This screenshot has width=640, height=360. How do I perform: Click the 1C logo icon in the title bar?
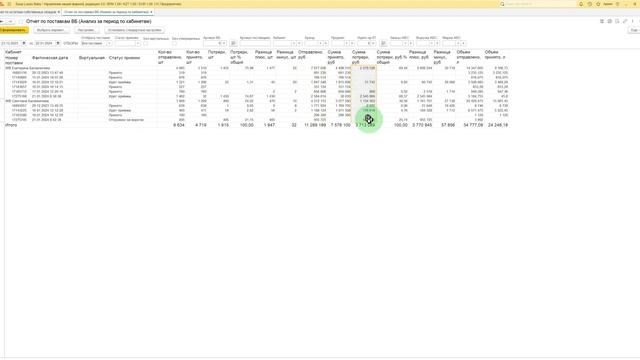tap(2, 4)
